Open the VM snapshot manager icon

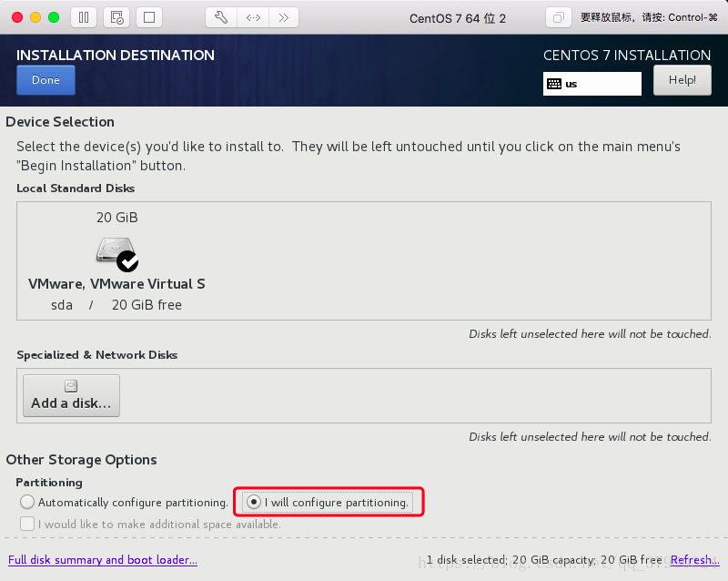coord(116,17)
